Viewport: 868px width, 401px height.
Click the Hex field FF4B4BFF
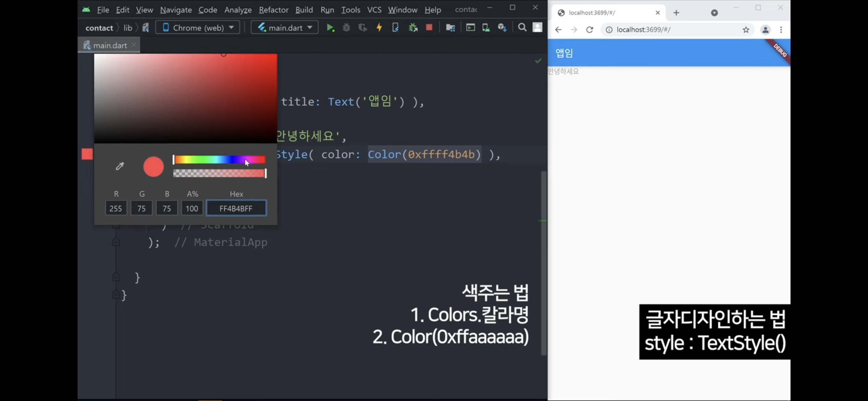click(x=236, y=208)
